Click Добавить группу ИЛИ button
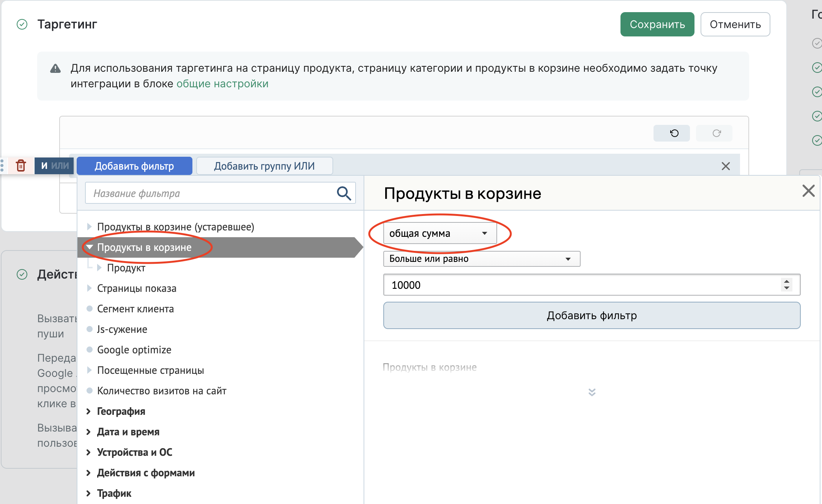This screenshot has height=504, width=822. [x=265, y=166]
